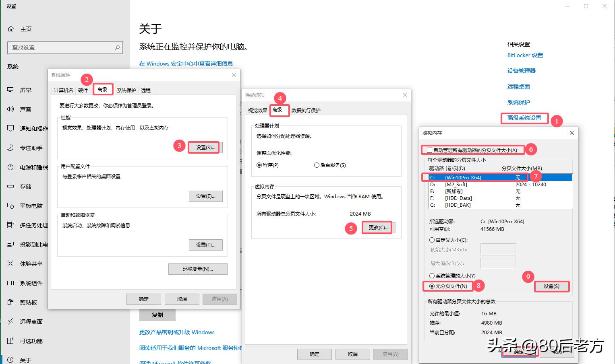615x364 pixels.
Task: Open 专注助手 settings from sidebar
Action: click(x=10, y=148)
